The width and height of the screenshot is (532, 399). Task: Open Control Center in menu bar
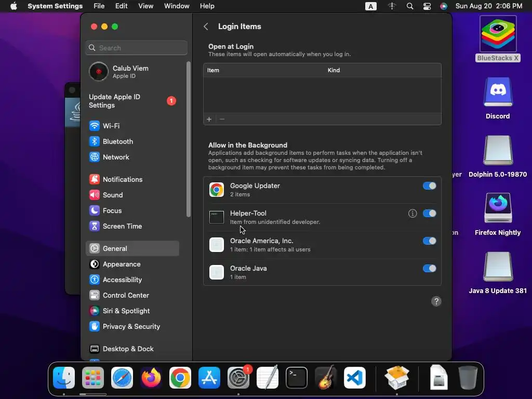[427, 6]
